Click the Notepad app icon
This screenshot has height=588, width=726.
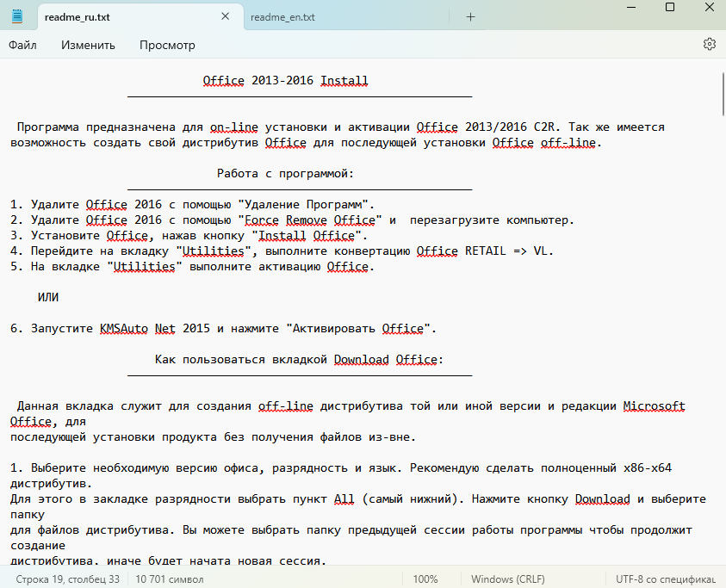point(17,16)
